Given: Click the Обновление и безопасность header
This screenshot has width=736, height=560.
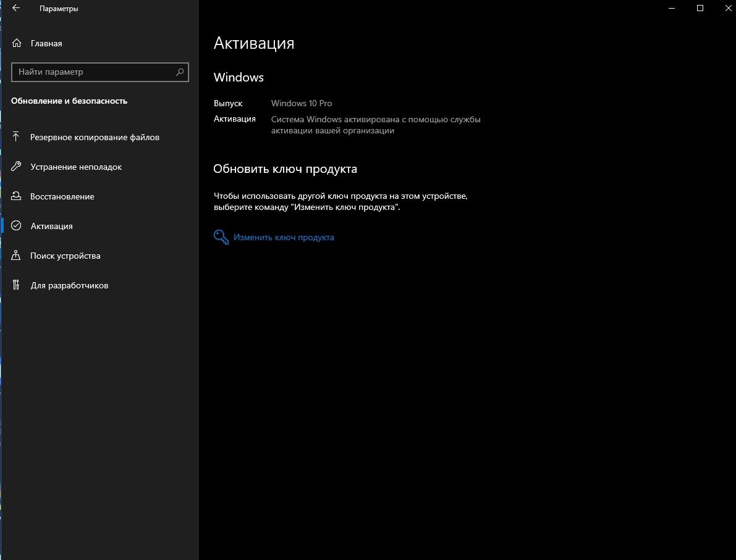Looking at the screenshot, I should click(x=69, y=101).
